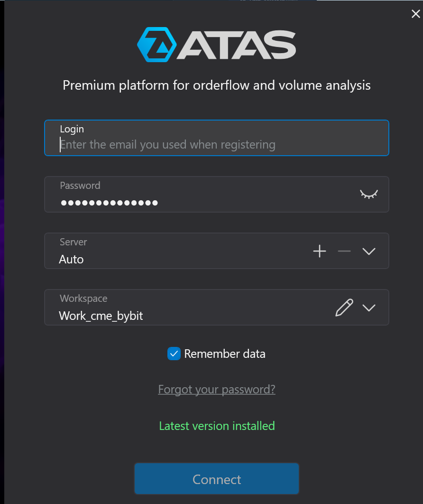
Task: Expand the Server dropdown chevron
Action: pos(369,251)
